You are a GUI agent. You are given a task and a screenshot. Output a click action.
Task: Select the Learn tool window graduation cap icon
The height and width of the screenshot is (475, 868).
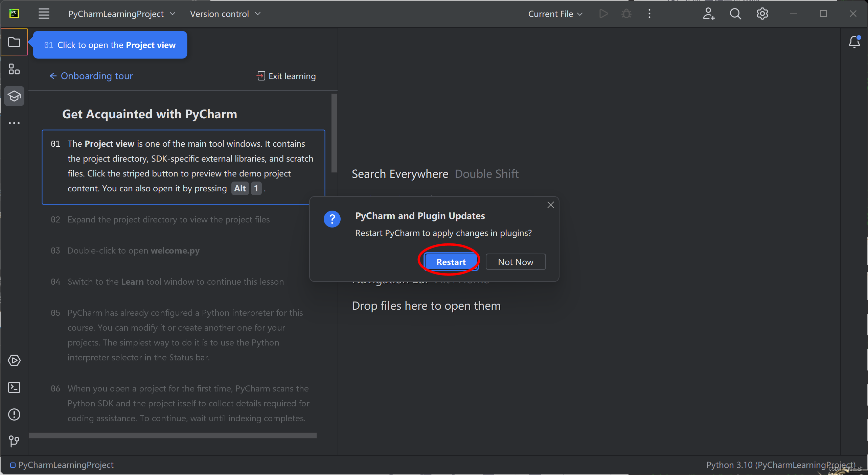click(x=14, y=96)
